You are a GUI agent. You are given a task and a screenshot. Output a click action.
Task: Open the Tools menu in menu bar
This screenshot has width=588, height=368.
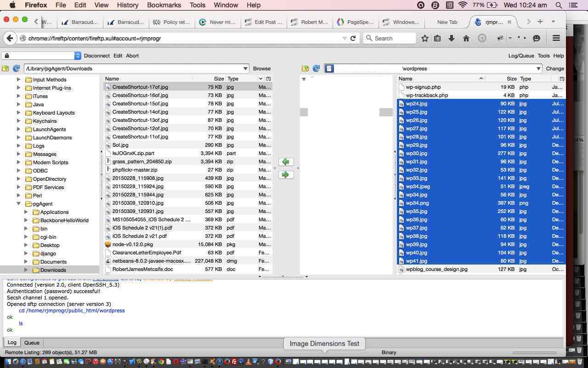tap(197, 5)
